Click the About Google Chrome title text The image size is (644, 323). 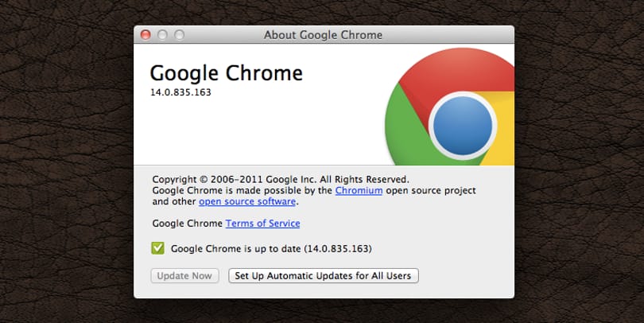[x=323, y=35]
